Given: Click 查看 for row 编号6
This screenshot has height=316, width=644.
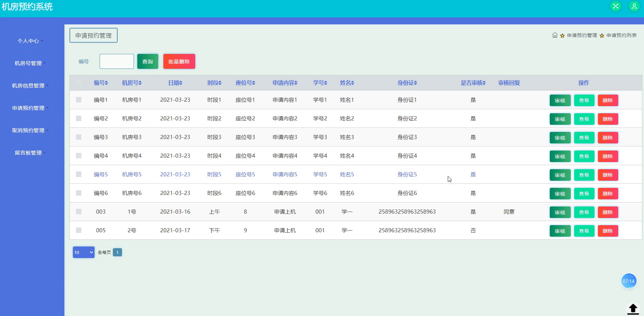Looking at the screenshot, I should pyautogui.click(x=584, y=194).
